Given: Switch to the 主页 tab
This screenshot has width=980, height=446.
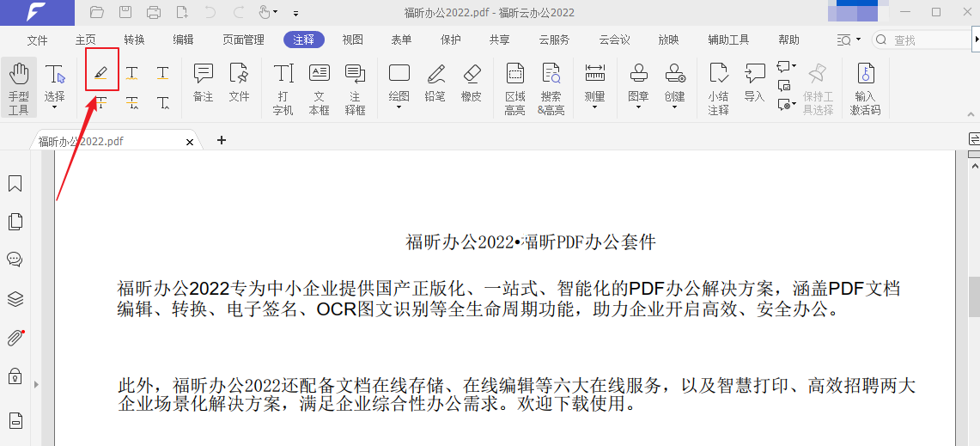Looking at the screenshot, I should pos(86,40).
